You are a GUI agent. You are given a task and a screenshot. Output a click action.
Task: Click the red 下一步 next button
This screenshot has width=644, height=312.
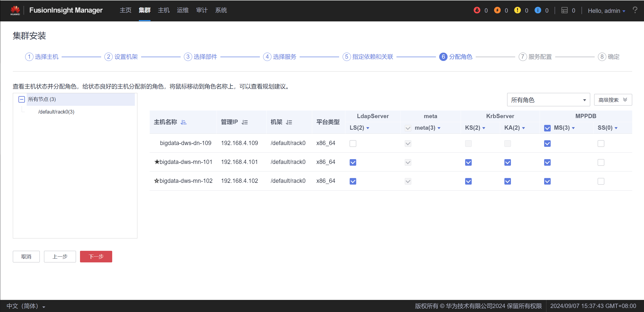tap(96, 257)
